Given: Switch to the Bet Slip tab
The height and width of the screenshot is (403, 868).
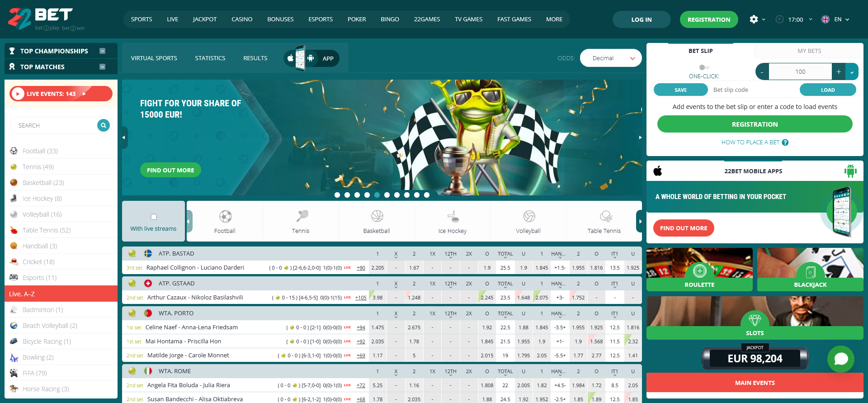Looking at the screenshot, I should 701,51.
